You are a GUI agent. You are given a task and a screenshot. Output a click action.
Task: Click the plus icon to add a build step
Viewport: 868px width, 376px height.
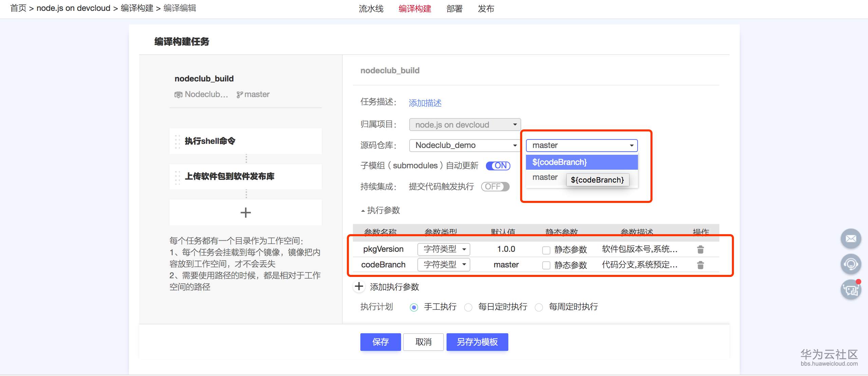(246, 212)
